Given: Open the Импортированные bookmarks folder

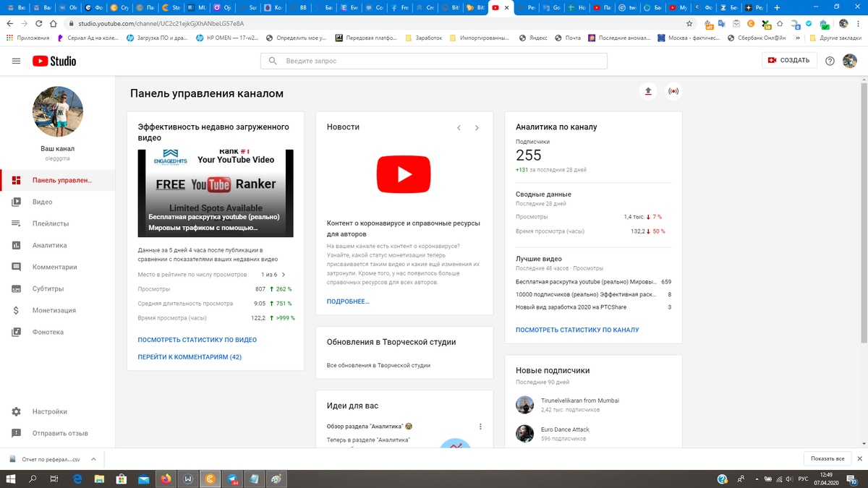Looking at the screenshot, I should 480,38.
